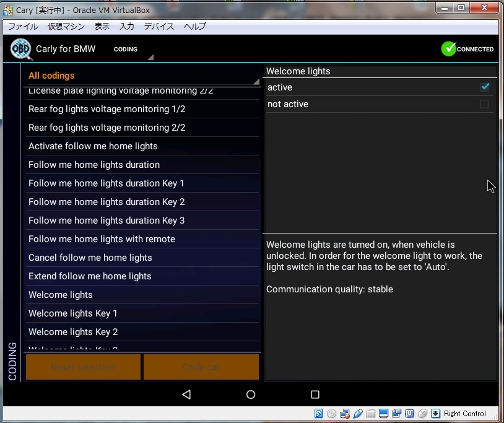Click the Reset selection button

coord(83,367)
